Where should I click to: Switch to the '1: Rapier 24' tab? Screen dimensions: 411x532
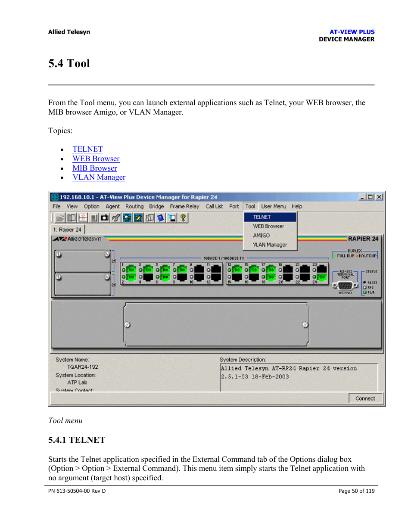(68, 230)
